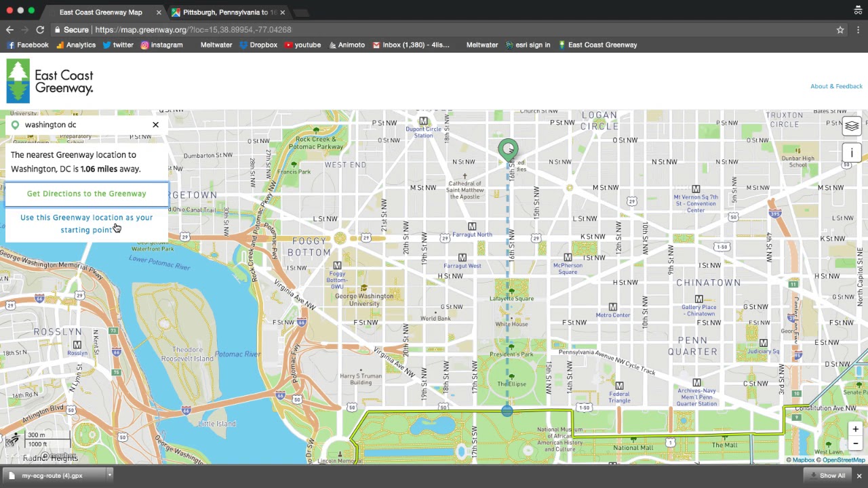
Task: Close the Pittsburgh, Pennsylvania tab
Action: [282, 12]
